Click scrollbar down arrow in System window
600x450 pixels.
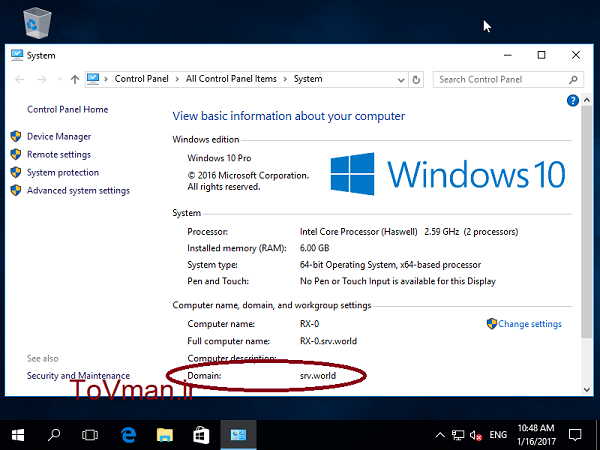(587, 390)
